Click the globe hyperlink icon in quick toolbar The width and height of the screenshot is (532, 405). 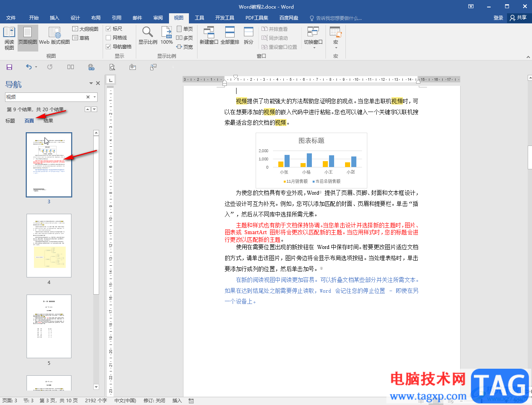(x=91, y=67)
